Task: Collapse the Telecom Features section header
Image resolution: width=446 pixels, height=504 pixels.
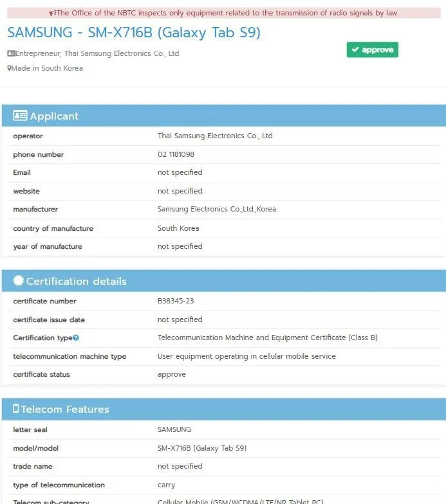Action: coord(223,409)
